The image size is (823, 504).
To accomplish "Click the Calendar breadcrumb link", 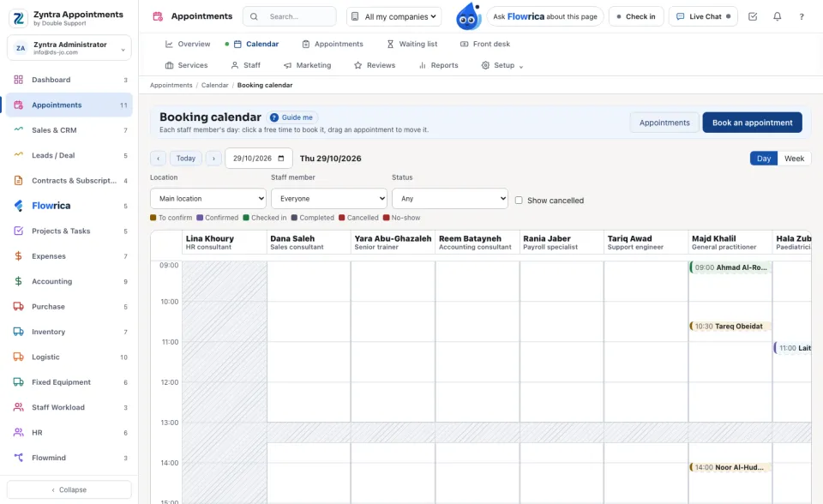I will click(x=214, y=85).
